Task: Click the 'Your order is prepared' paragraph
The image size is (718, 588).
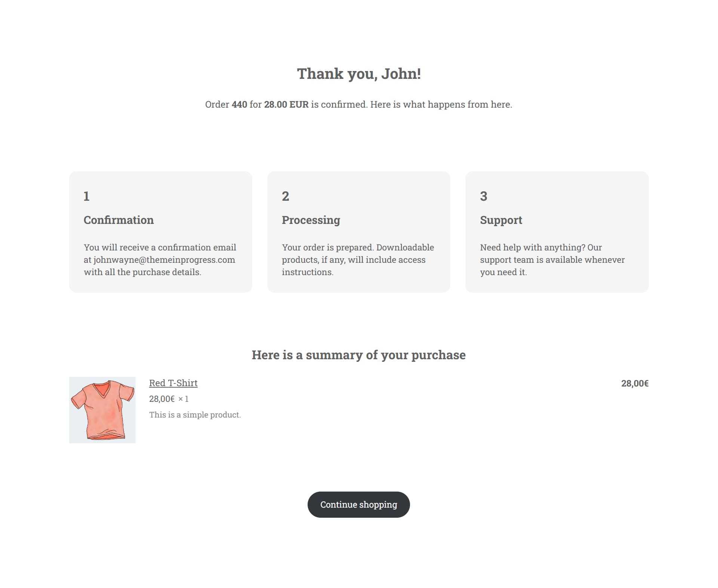Action: tap(358, 260)
